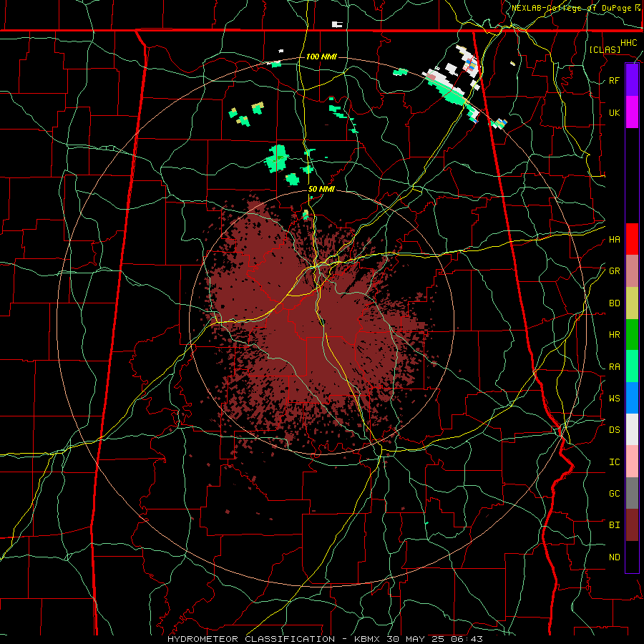Click the DS legend label
The width and height of the screenshot is (644, 644).
[614, 430]
